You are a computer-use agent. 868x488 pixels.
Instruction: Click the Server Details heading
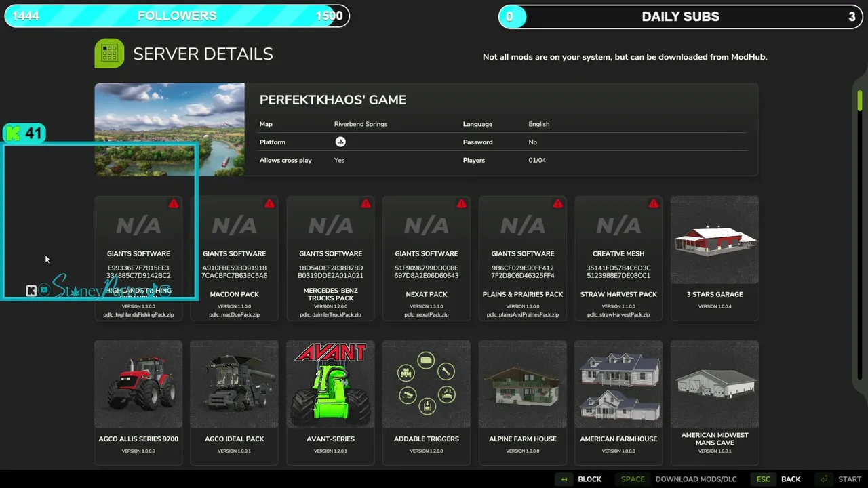(x=203, y=54)
